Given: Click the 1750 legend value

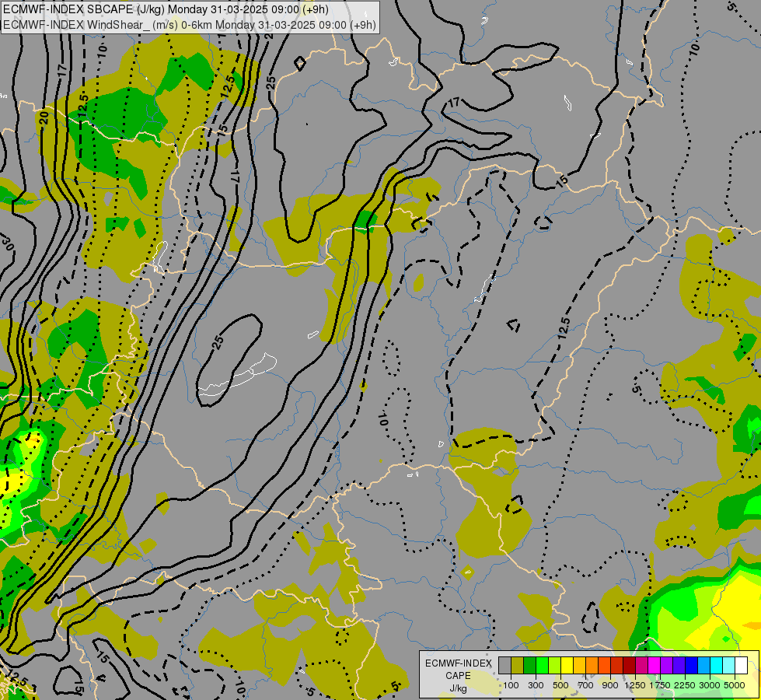Looking at the screenshot, I should click(660, 685).
